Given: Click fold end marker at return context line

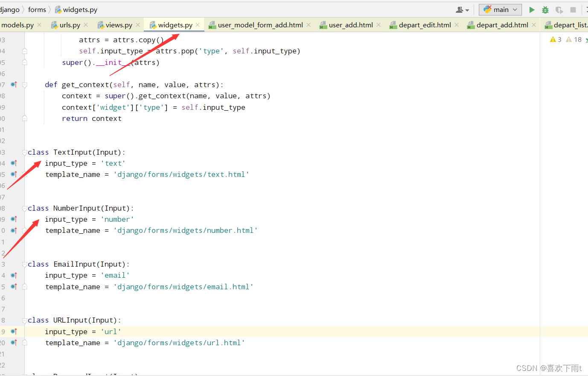Looking at the screenshot, I should (x=25, y=118).
